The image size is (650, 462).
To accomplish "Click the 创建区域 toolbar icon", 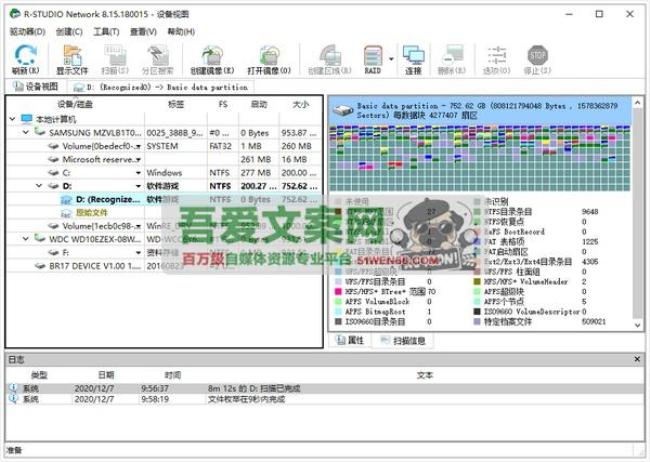I will click(330, 59).
